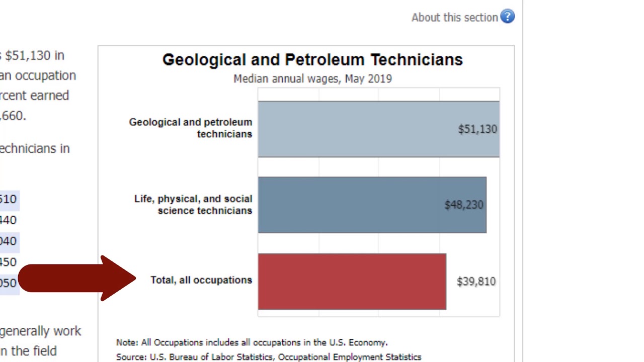644x362 pixels.
Task: Click the $51,130 wage value label
Action: [x=477, y=129]
